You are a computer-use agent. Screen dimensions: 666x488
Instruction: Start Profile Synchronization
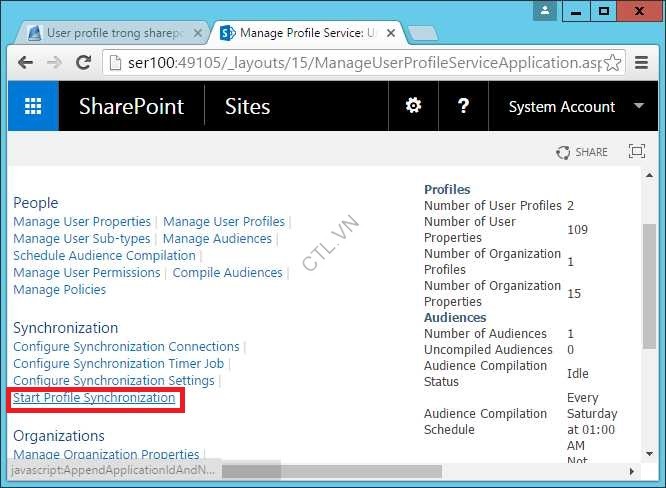click(94, 398)
